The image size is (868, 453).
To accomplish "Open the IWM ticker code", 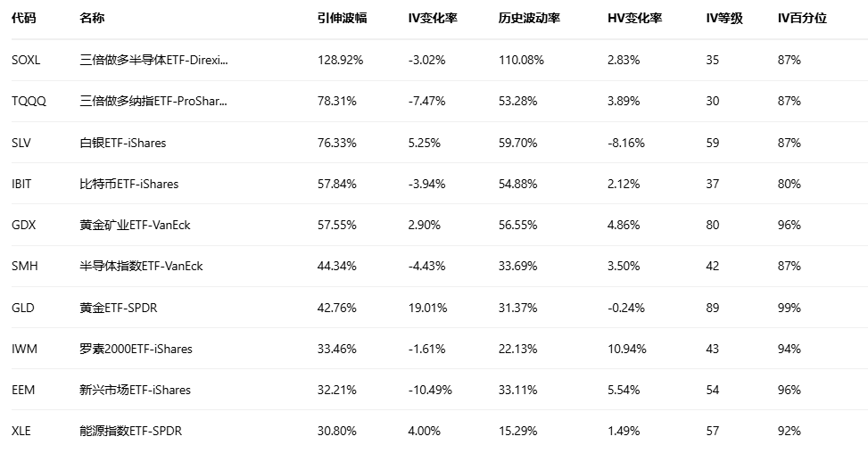I will pos(24,349).
